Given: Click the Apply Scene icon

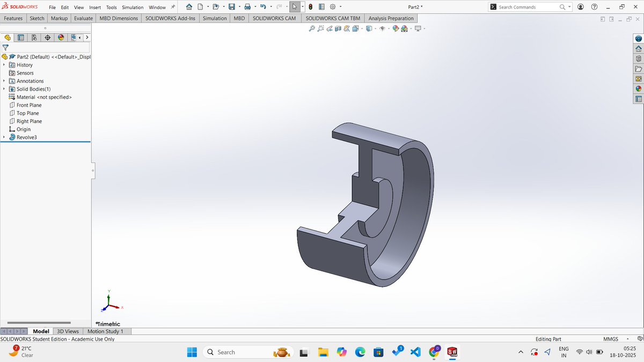Looking at the screenshot, I should coord(404,28).
